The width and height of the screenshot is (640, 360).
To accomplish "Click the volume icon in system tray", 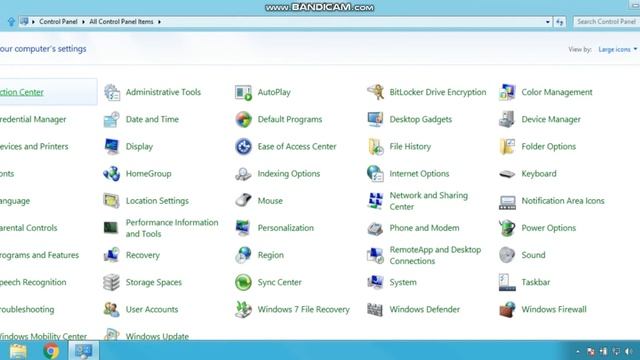I will coord(629,351).
